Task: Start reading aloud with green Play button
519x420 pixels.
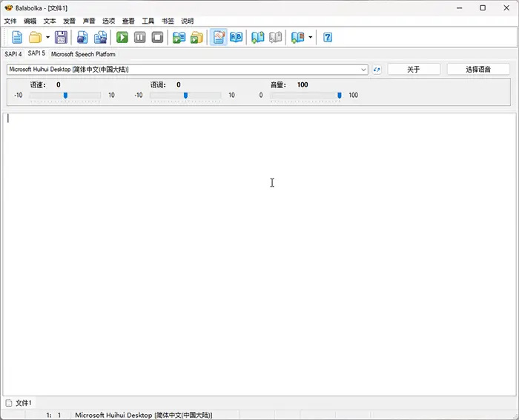Action: [x=122, y=37]
